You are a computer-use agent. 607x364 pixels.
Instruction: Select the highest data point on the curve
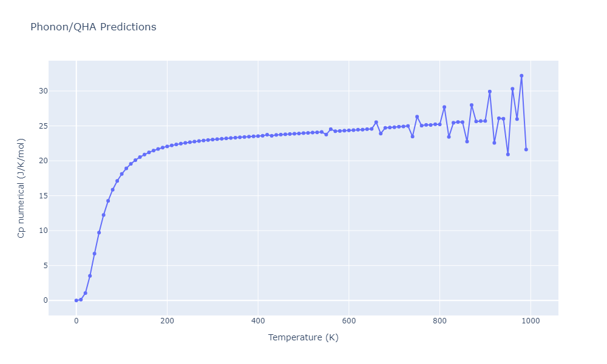coord(521,76)
